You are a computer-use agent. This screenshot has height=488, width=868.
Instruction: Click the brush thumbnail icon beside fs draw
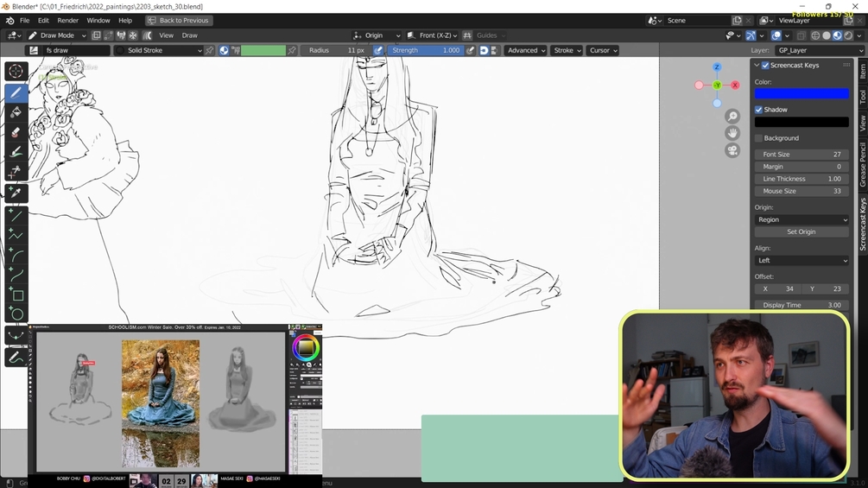(34, 50)
